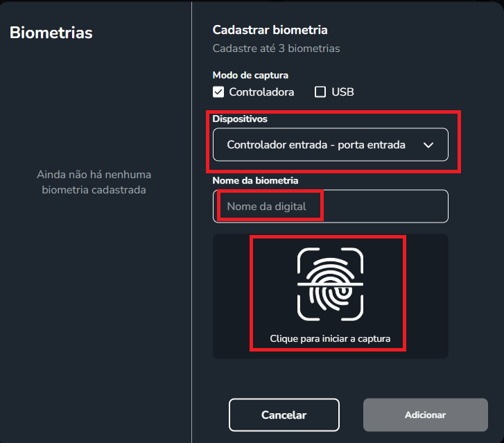Check the Controladora capture mode checkbox
The image size is (504, 443).
[218, 92]
